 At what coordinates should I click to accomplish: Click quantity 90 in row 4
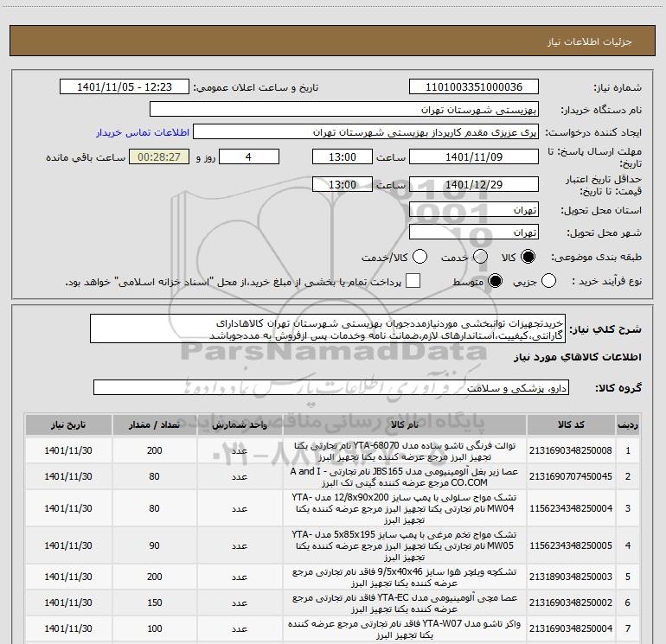[154, 545]
